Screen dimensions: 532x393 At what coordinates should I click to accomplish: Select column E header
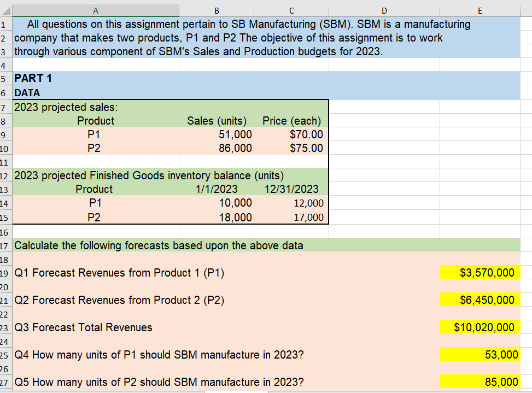click(480, 10)
